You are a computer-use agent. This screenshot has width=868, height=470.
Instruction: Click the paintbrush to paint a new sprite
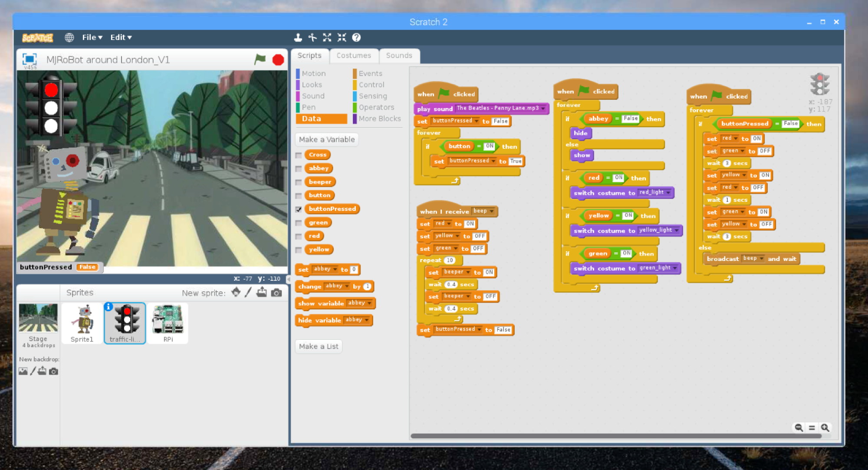pos(248,293)
